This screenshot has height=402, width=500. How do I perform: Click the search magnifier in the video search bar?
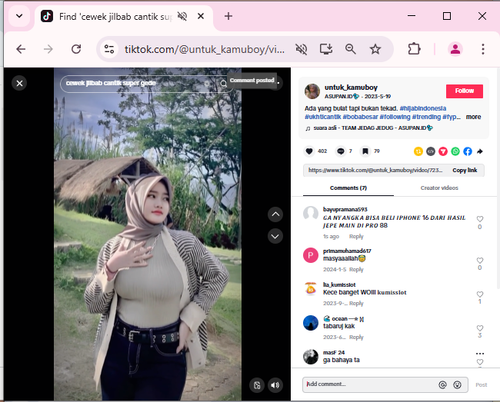tap(224, 84)
